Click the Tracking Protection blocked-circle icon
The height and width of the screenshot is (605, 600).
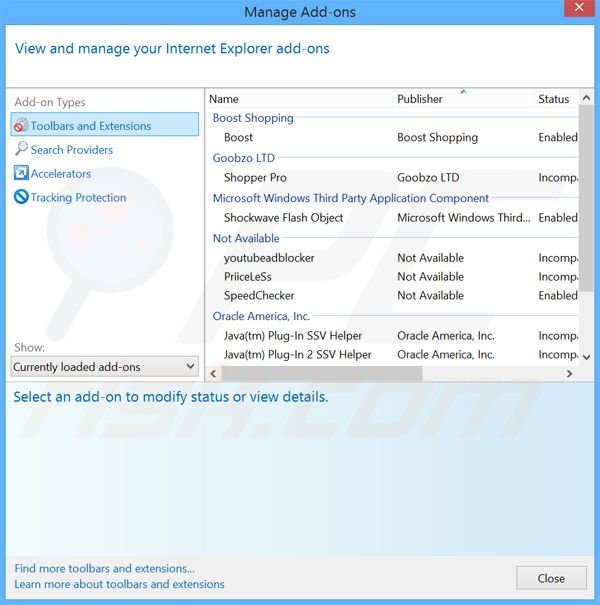pyautogui.click(x=21, y=197)
